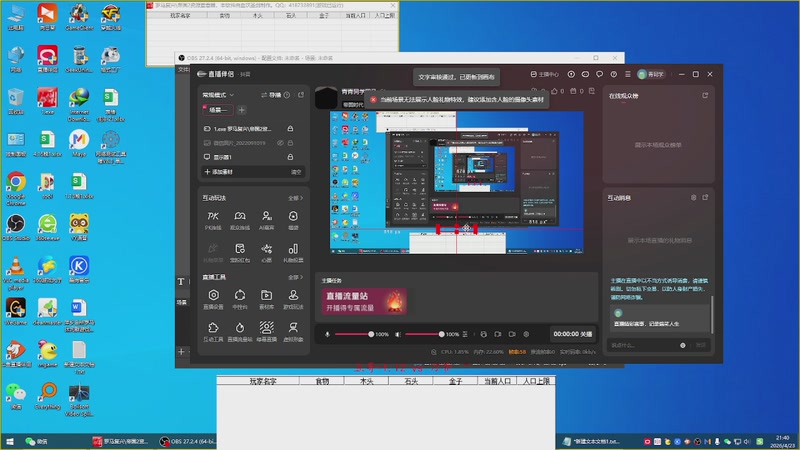Open the help question mark icon in title bar
The width and height of the screenshot is (800, 450).
tap(614, 74)
